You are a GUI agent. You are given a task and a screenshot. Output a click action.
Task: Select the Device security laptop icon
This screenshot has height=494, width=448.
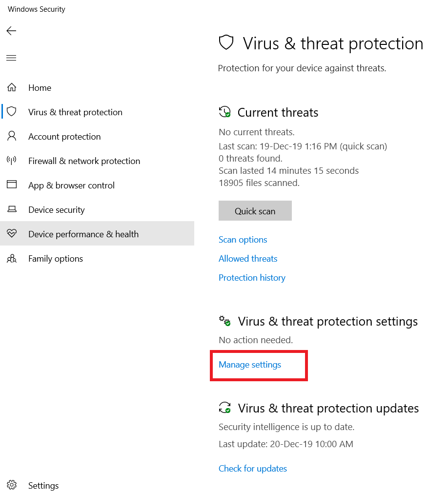point(12,209)
